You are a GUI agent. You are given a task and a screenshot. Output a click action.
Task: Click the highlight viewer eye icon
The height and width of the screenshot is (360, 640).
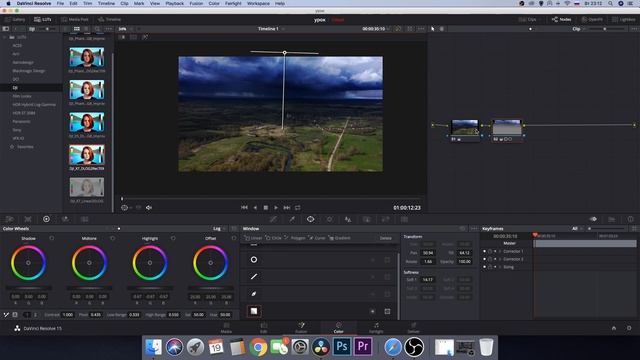(x=593, y=219)
